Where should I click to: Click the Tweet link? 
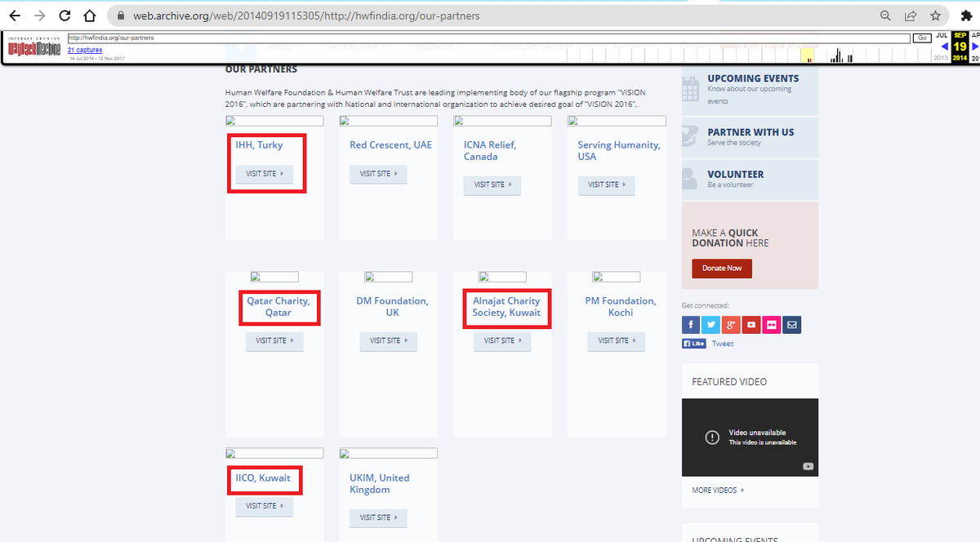[723, 344]
